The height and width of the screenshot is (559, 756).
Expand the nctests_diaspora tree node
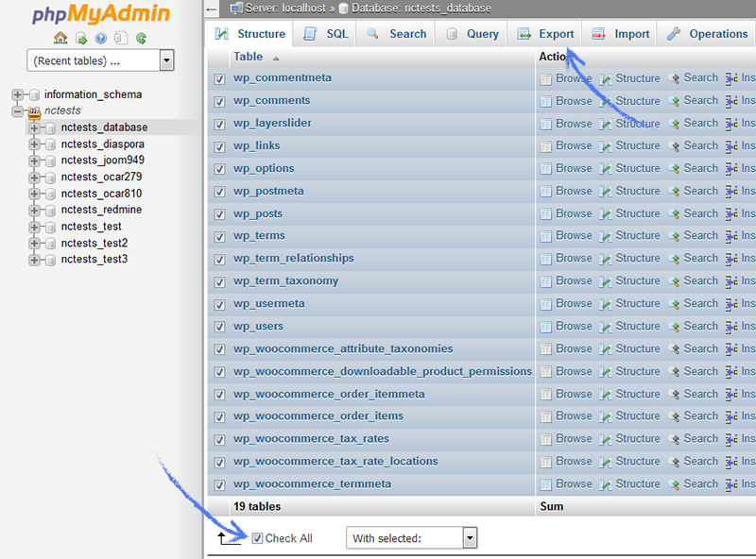34,144
